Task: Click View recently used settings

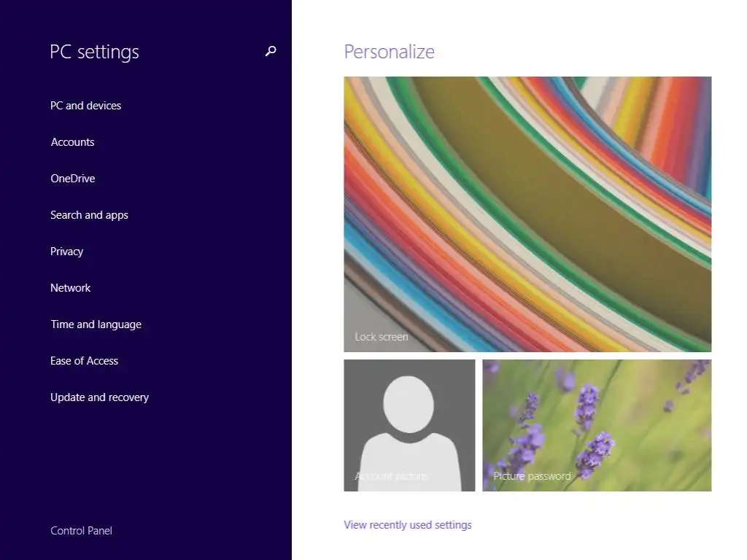Action: click(408, 525)
